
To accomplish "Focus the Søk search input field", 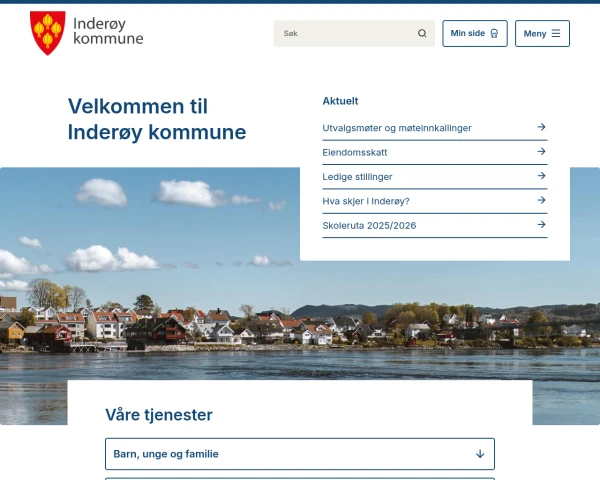I will [354, 34].
